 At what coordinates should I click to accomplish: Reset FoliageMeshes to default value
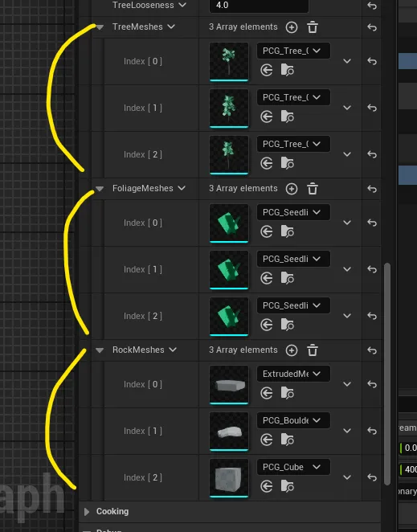[372, 189]
